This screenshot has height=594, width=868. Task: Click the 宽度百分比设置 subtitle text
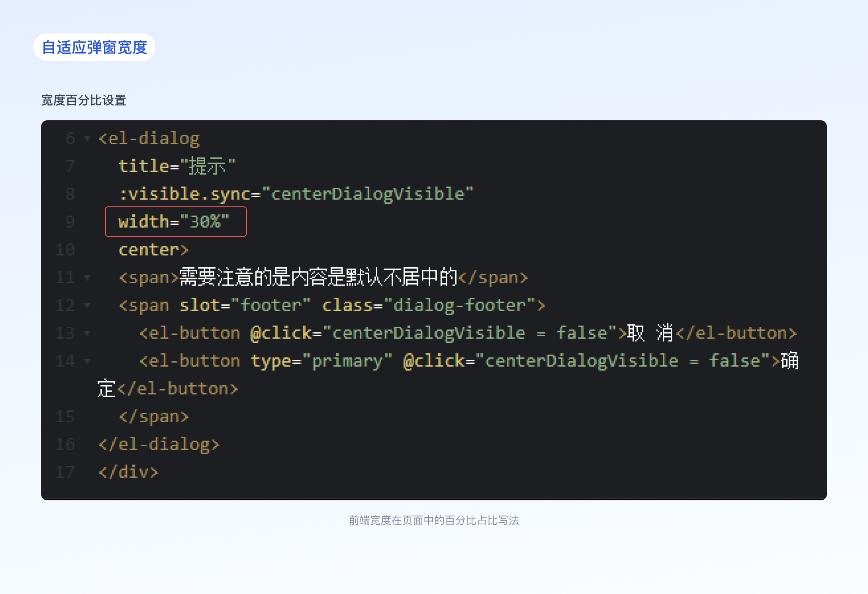[84, 101]
